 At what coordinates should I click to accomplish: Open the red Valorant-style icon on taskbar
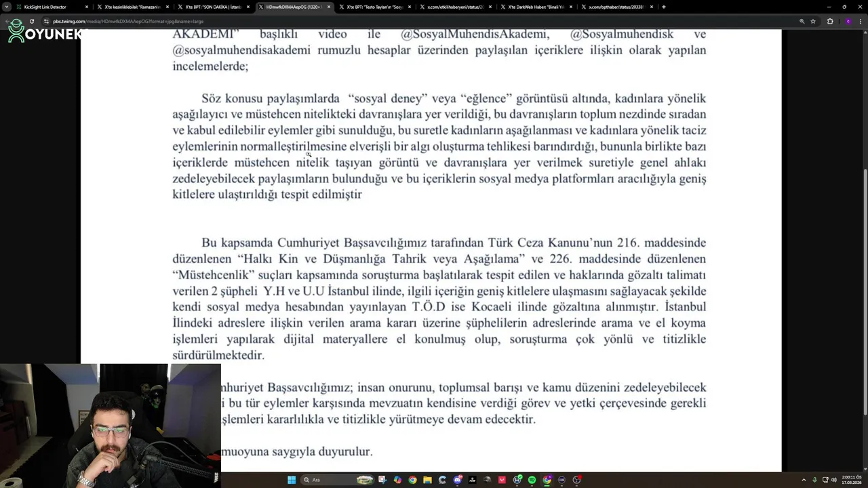(502, 480)
